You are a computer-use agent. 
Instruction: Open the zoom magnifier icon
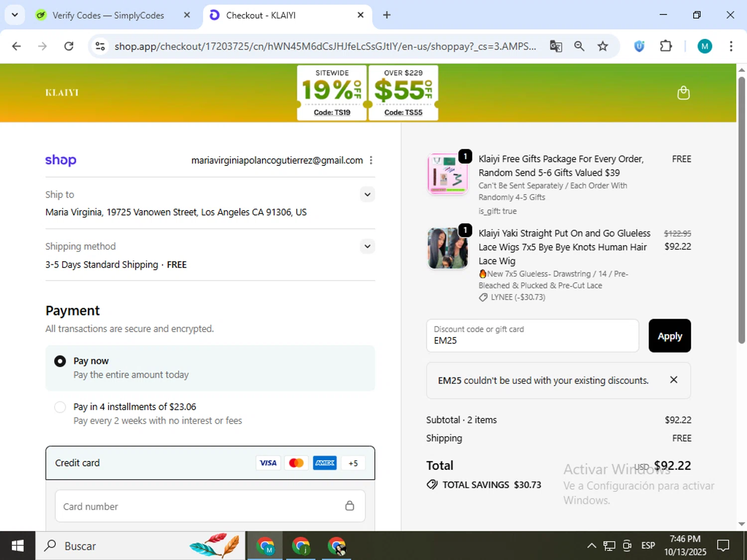pyautogui.click(x=579, y=46)
